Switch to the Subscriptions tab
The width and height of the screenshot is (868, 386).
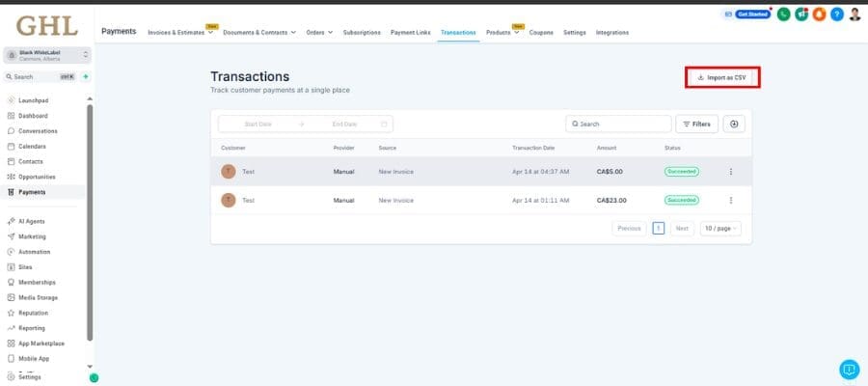tap(362, 33)
